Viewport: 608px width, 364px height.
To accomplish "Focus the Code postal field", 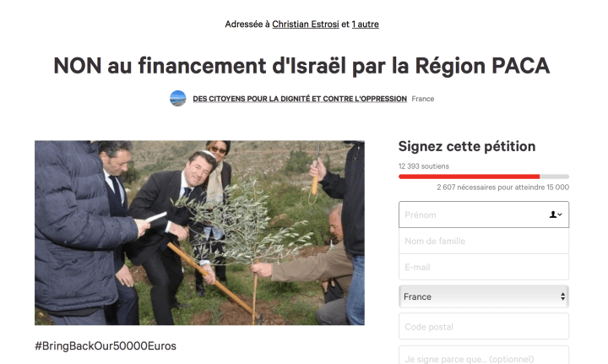I will click(484, 326).
